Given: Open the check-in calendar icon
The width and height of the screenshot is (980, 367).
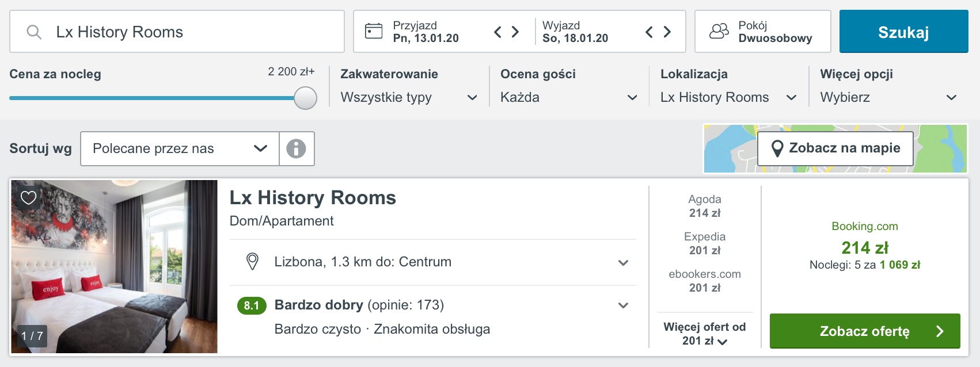Looking at the screenshot, I should click(374, 31).
